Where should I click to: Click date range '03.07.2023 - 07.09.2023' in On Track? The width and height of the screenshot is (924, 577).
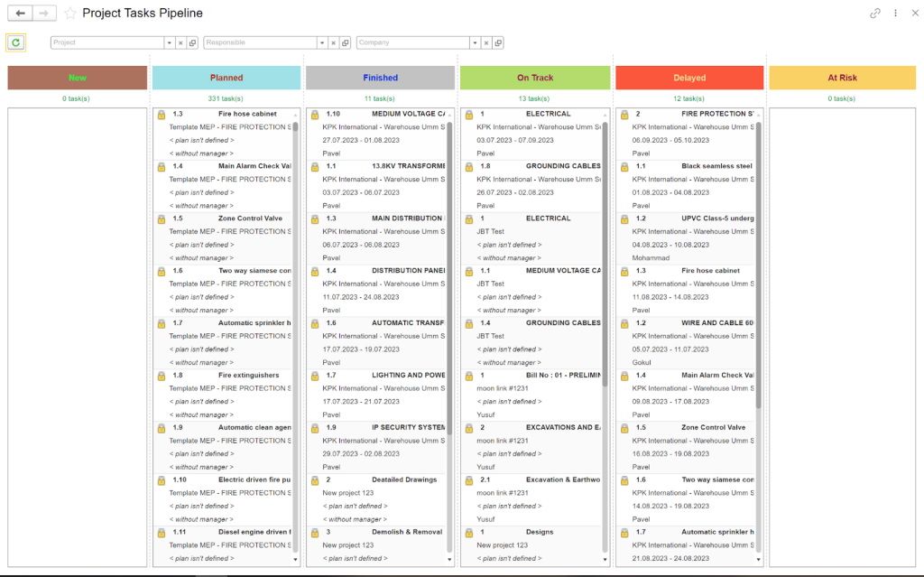[x=515, y=141]
